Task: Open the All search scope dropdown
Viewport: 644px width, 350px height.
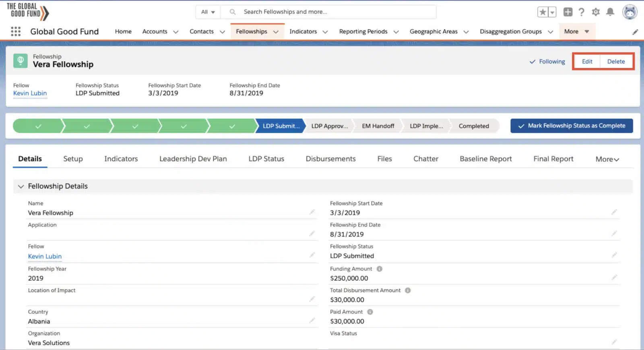Action: click(208, 12)
